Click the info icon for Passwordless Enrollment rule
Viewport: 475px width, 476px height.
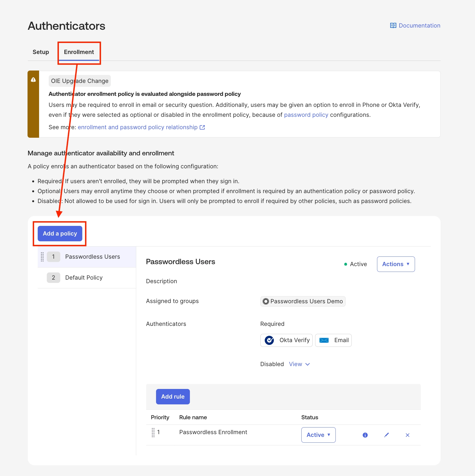pos(365,435)
